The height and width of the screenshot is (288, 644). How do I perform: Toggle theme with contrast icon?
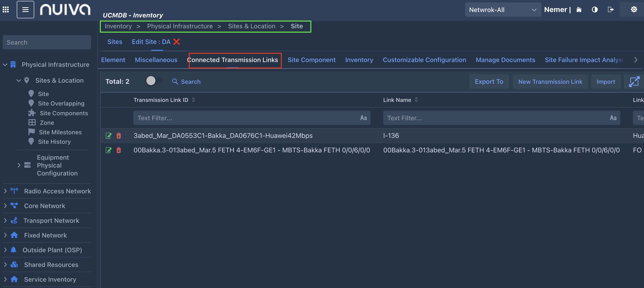point(595,10)
